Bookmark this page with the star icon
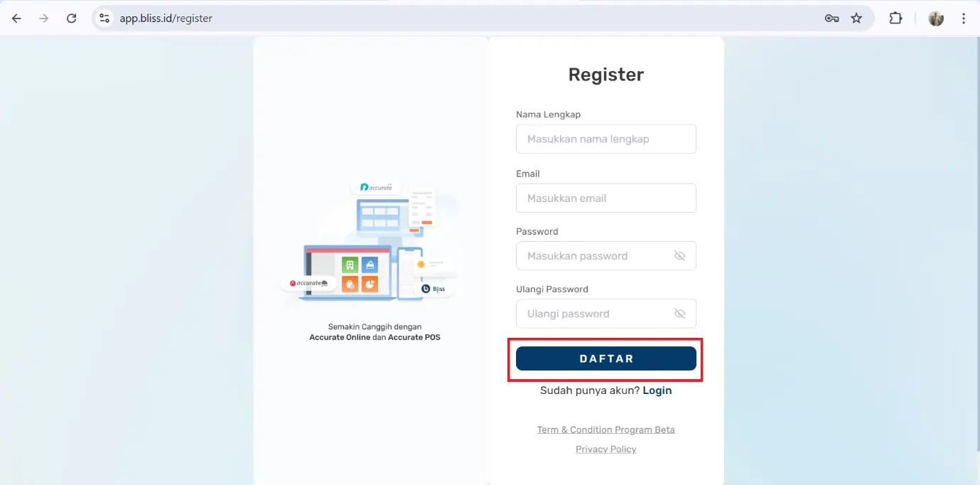980x485 pixels. coord(856,18)
